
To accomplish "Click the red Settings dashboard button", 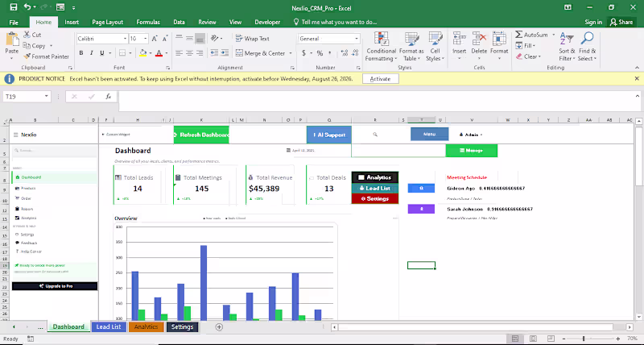I will click(x=375, y=198).
